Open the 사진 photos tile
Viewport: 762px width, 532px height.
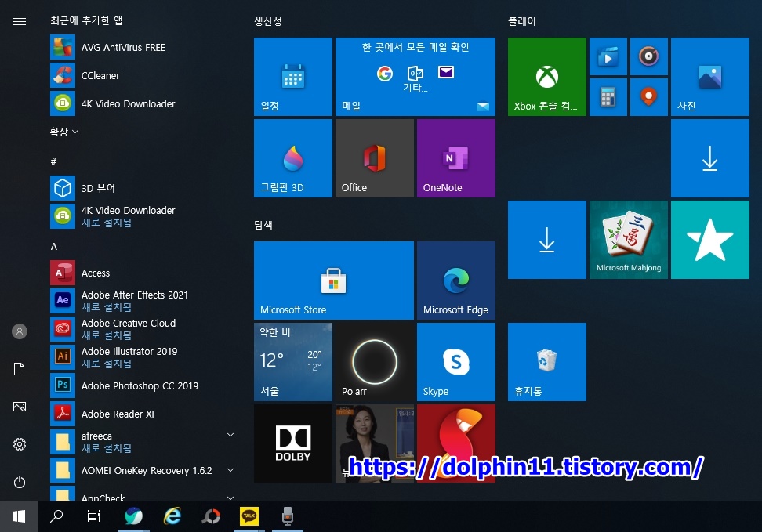coord(710,77)
